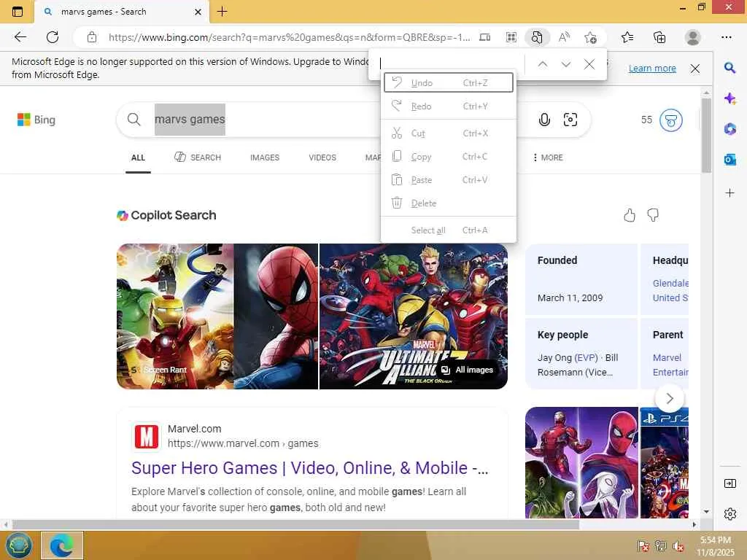The height and width of the screenshot is (560, 747).
Task: Open the Marvel.com site name link
Action: [194, 429]
